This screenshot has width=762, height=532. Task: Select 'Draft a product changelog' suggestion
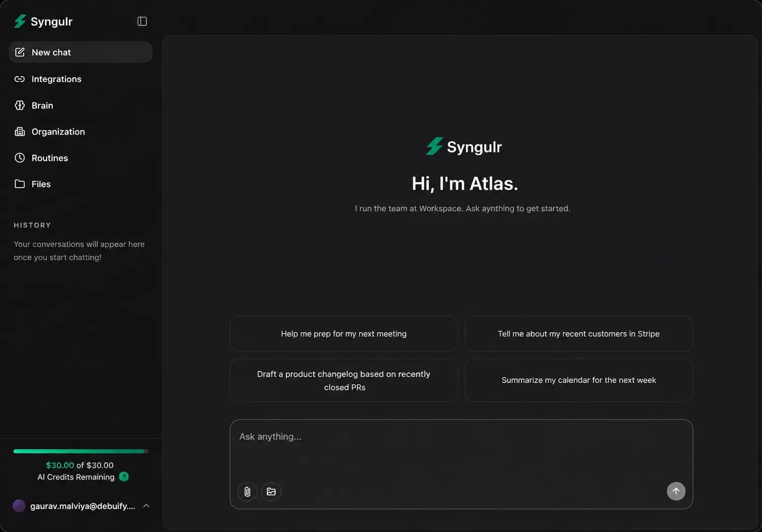click(344, 380)
